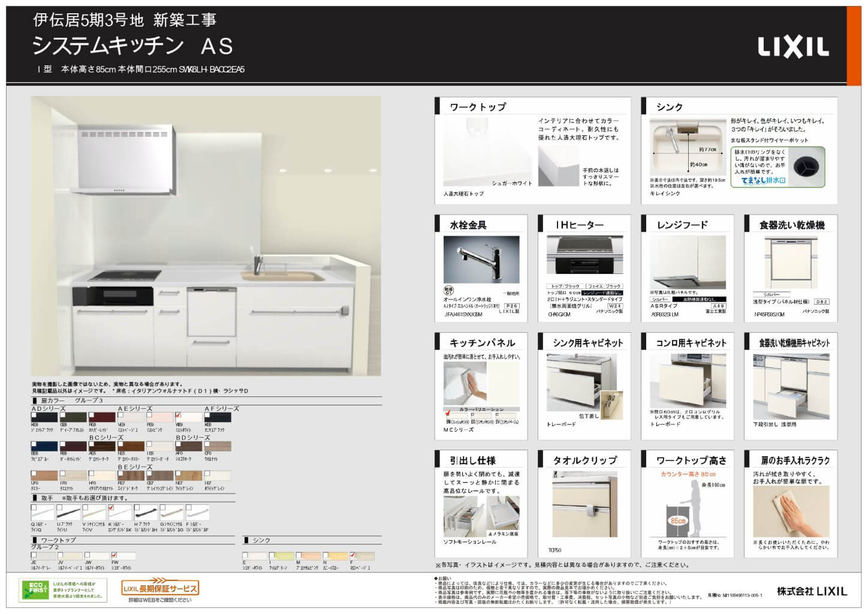Screen dimensions: 868x614
Task: Click the towel clip image under タオルクリップ
Action: [584, 505]
